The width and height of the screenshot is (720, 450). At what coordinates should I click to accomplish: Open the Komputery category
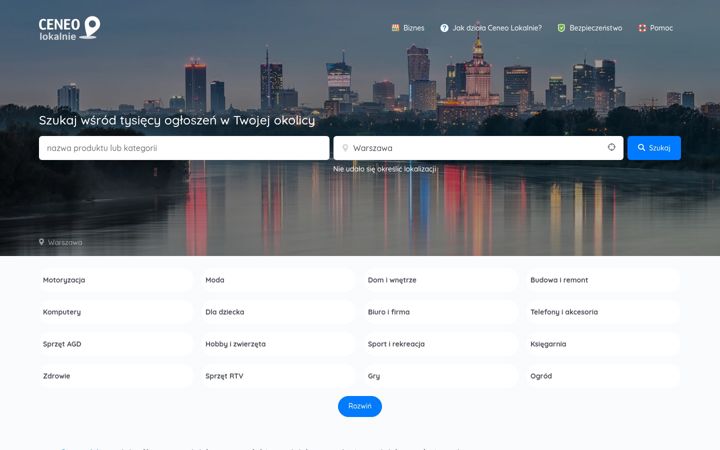[116, 312]
